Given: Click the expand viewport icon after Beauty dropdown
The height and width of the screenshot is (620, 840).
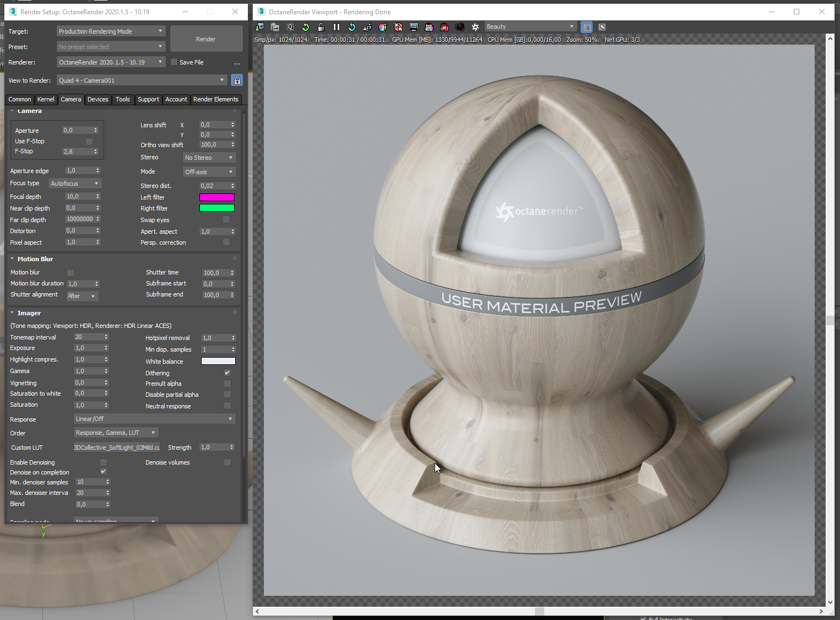Looking at the screenshot, I should 602,27.
